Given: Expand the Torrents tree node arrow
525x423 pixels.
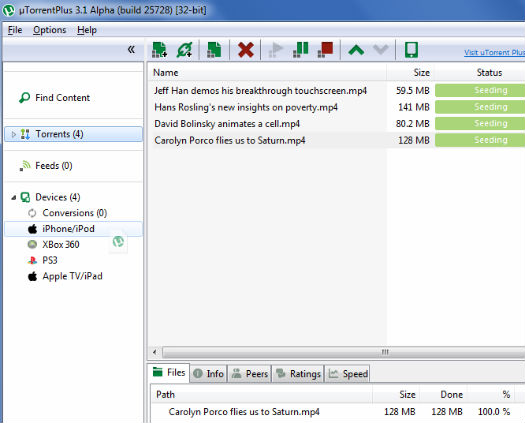Looking at the screenshot, I should 13,134.
